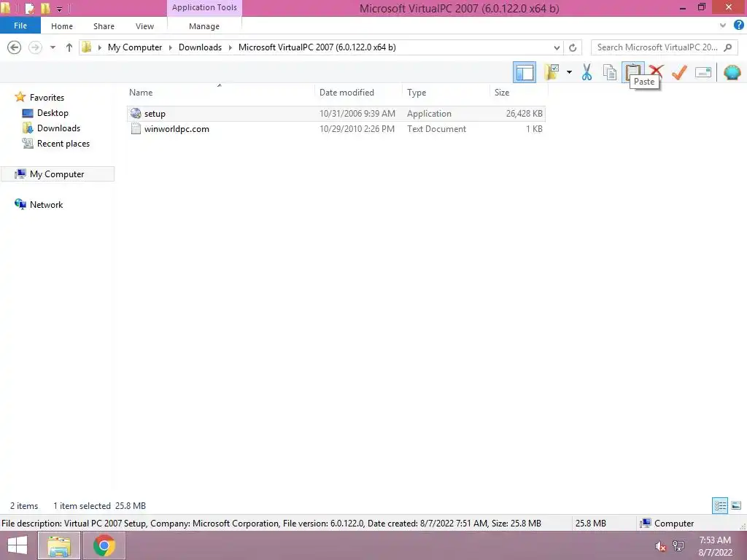Click the network tray icon
Viewport: 747px width, 560px height.
click(x=678, y=545)
